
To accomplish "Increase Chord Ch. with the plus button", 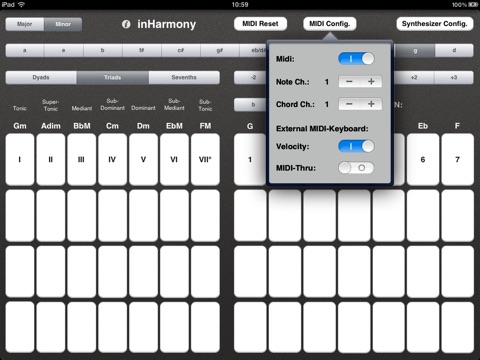I will tap(371, 104).
